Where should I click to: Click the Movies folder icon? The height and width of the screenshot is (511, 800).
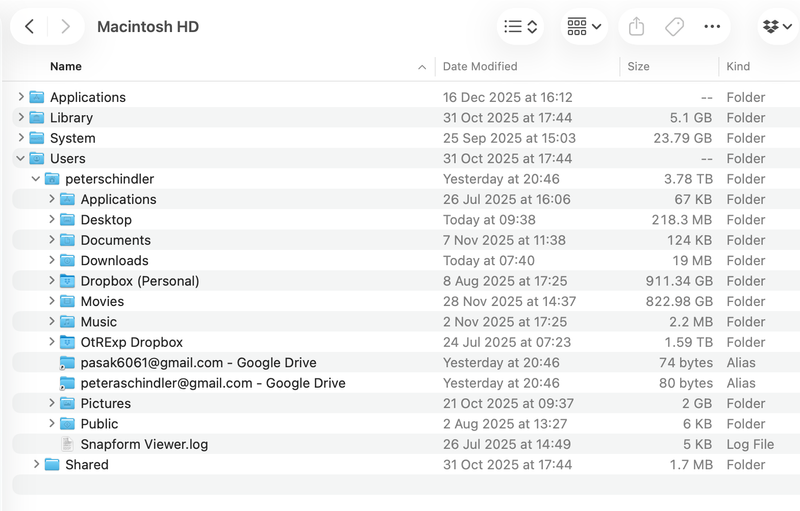68,301
